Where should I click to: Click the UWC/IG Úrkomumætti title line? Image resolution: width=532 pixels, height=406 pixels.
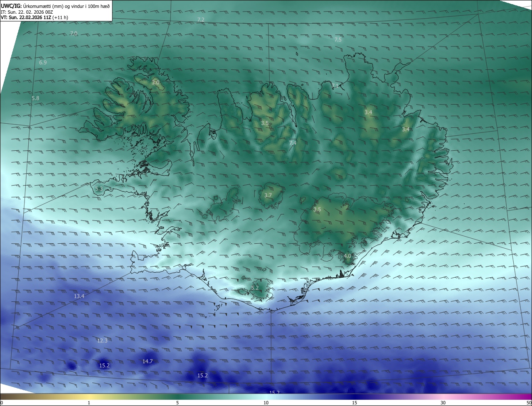[x=55, y=6]
